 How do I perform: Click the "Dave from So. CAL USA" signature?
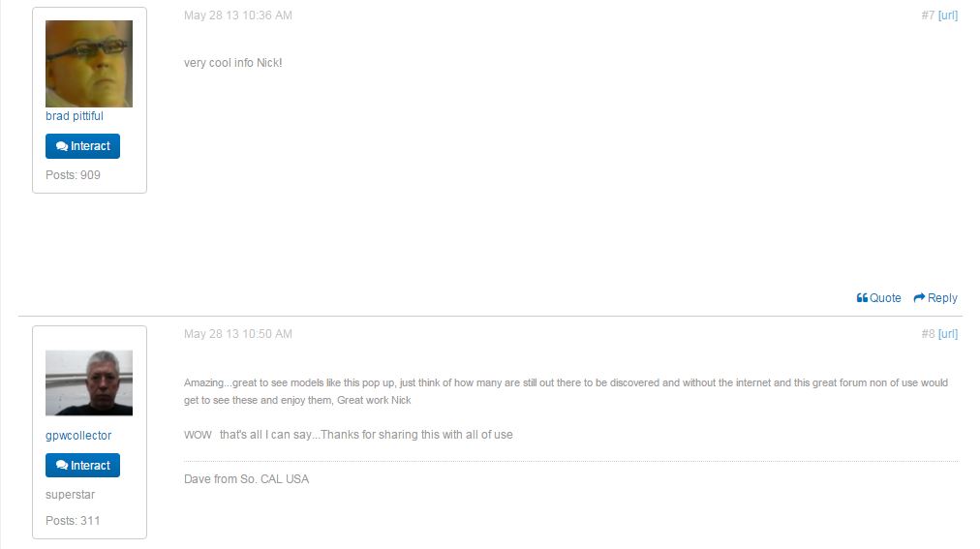[246, 479]
